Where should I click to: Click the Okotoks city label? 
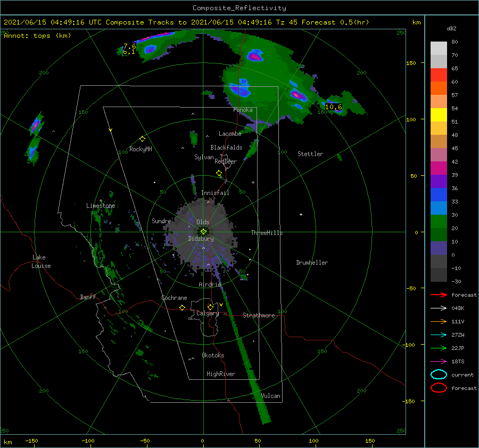pyautogui.click(x=213, y=355)
